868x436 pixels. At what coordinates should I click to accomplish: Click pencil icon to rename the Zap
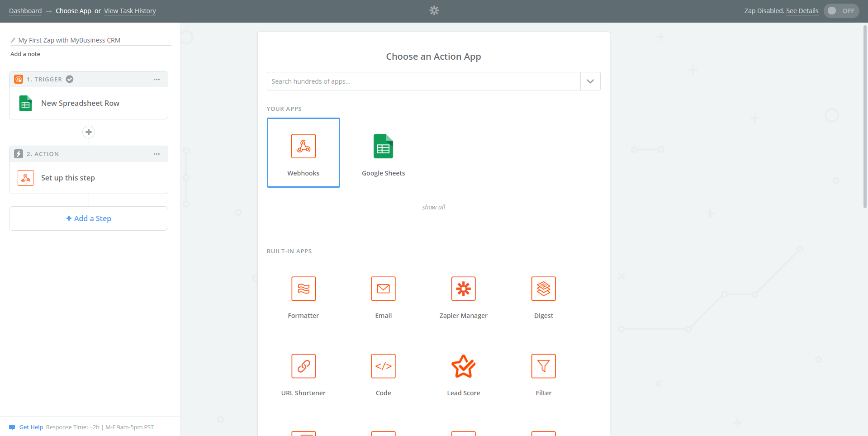pyautogui.click(x=13, y=40)
